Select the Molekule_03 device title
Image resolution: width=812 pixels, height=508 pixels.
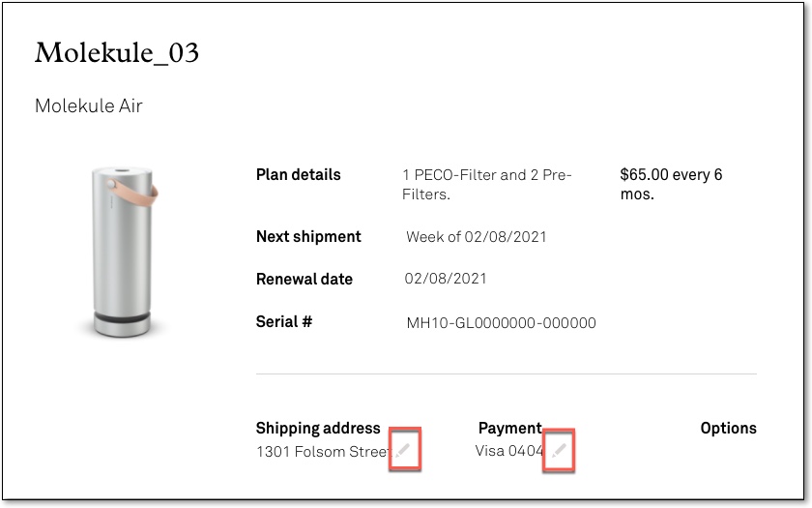[x=117, y=53]
